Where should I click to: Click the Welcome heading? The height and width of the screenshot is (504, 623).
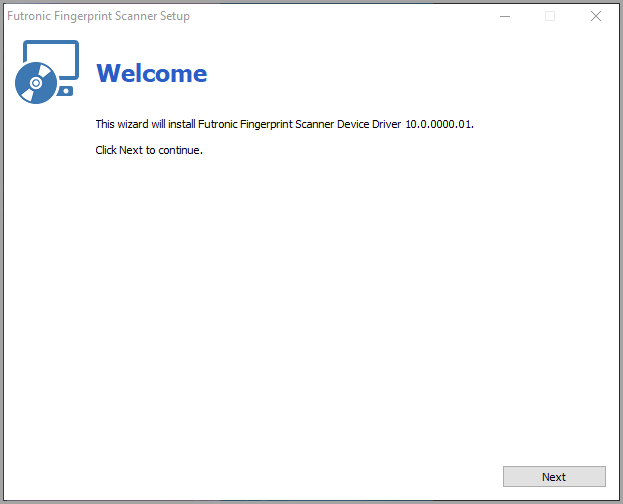coord(152,74)
